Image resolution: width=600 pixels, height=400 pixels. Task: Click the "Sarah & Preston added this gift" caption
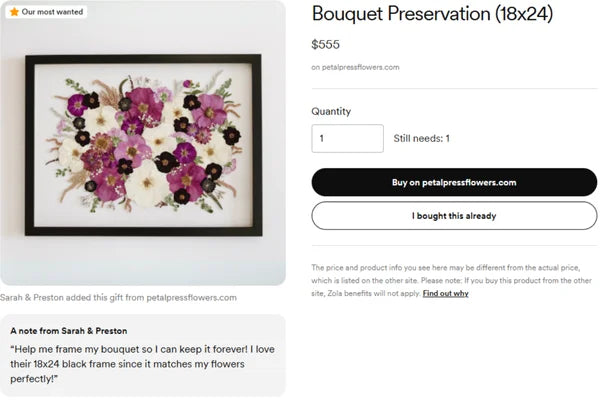[119, 297]
